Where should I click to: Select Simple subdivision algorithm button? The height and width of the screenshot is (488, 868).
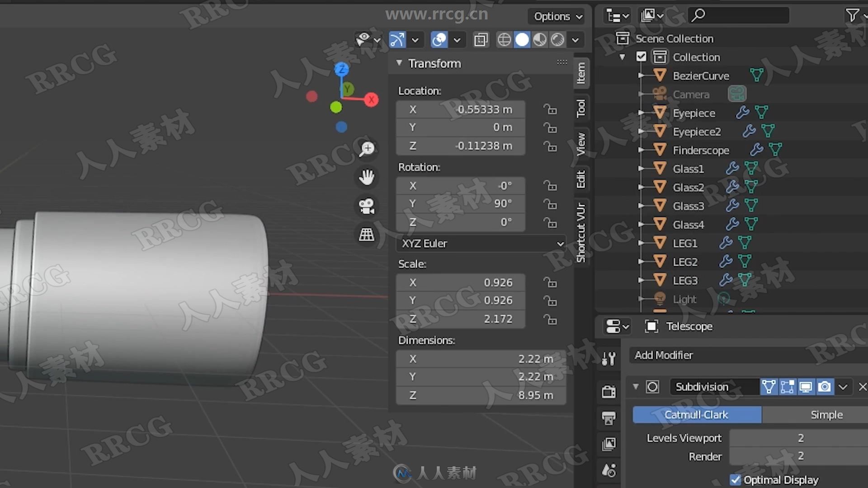(826, 414)
